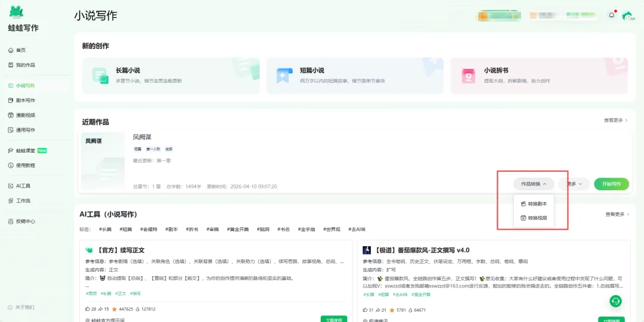Open the 【官方】续写正文 tool title
The image size is (644, 322).
(x=120, y=250)
